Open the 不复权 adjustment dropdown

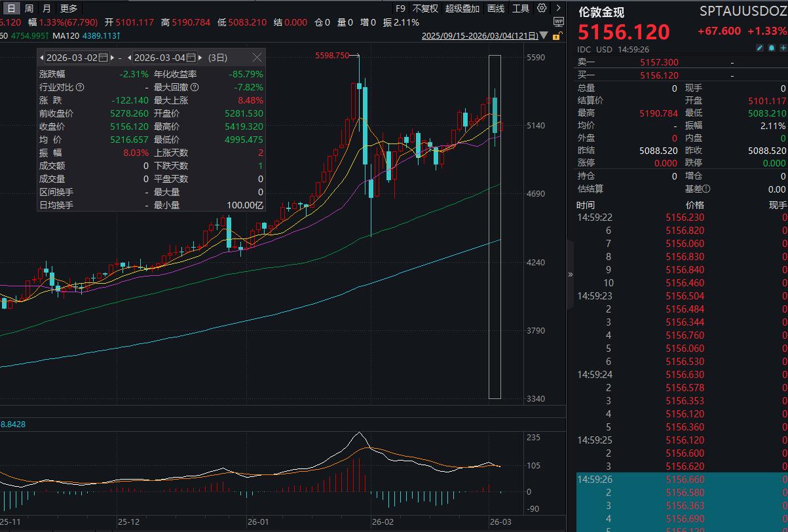(425, 9)
